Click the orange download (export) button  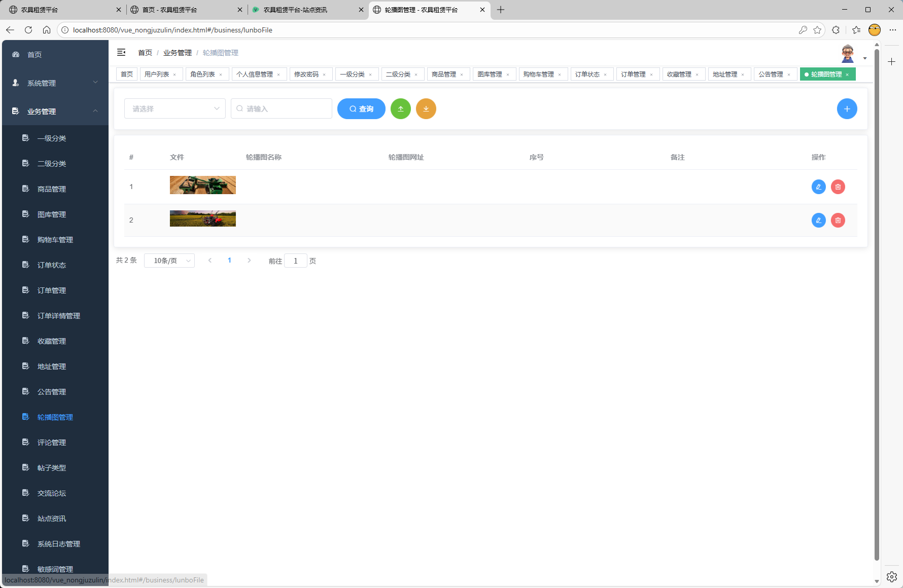[x=426, y=109]
